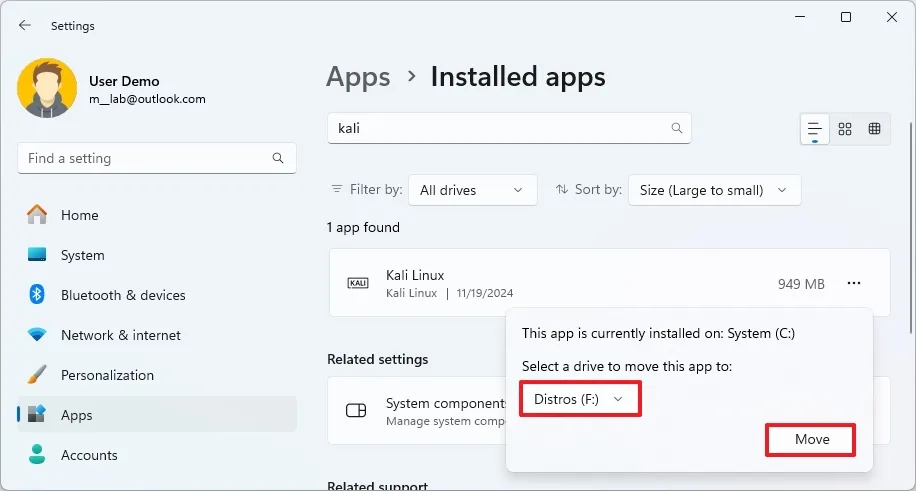Open the Distros (F:) drive dropdown

coord(580,399)
